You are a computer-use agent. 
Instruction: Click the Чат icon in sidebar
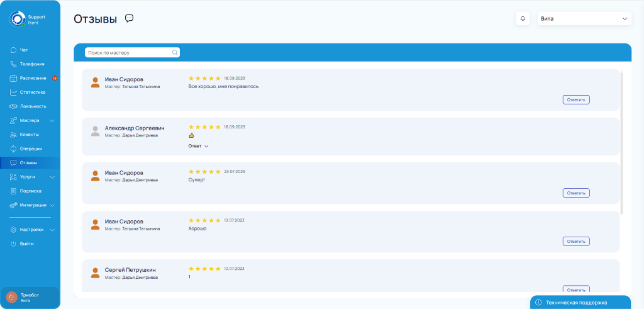(13, 50)
